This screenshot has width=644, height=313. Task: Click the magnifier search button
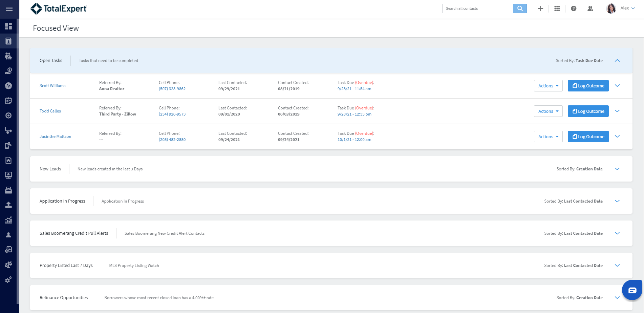520,8
